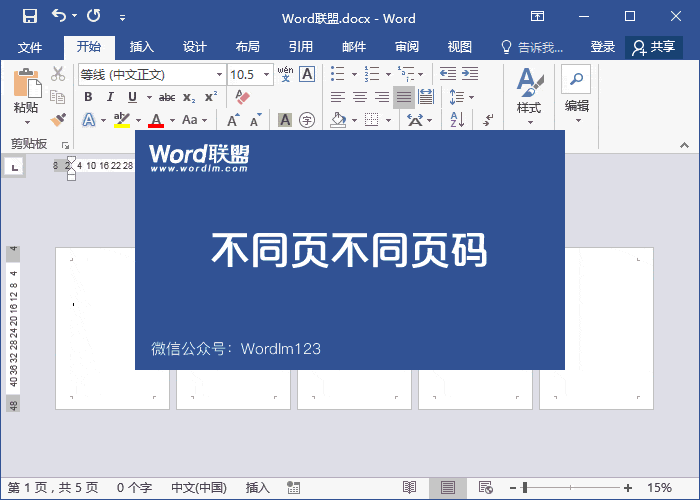Click the line spacing icon
The image size is (700, 500).
[456, 97]
